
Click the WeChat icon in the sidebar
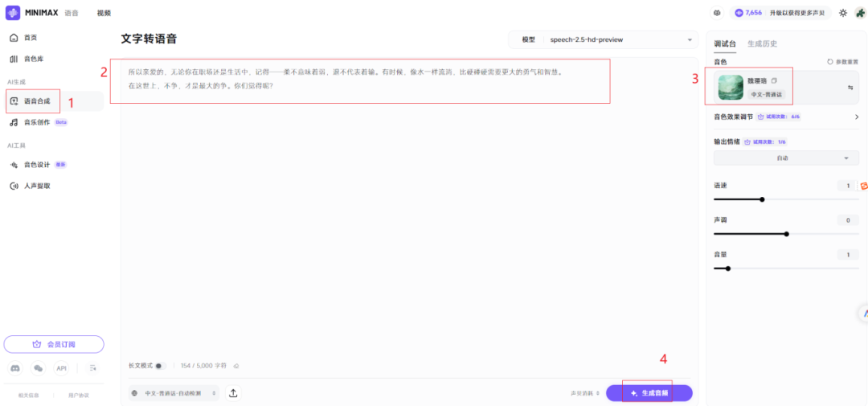point(38,368)
